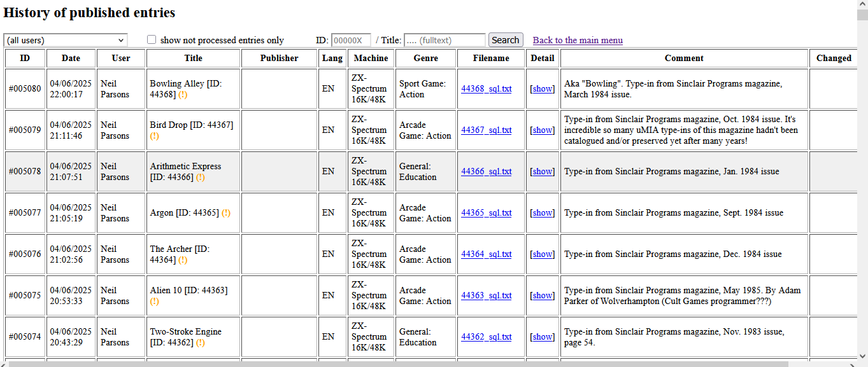This screenshot has width=868, height=367.
Task: Click the Date column header
Action: point(71,58)
